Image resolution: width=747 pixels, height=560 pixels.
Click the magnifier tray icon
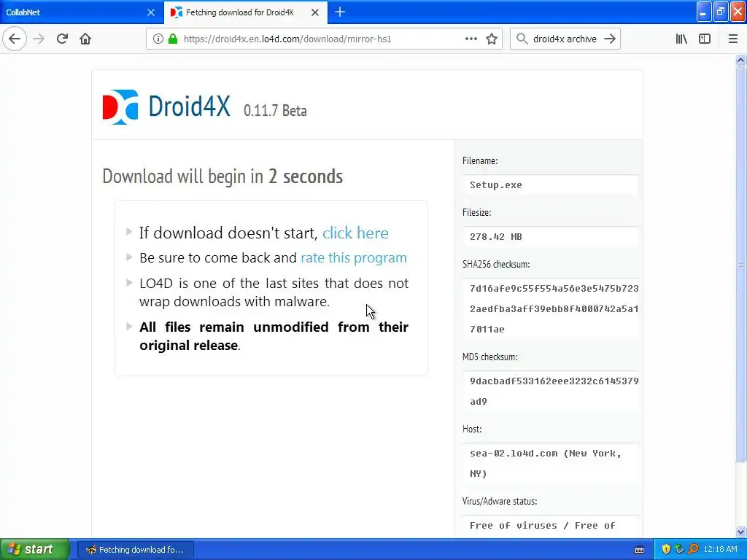point(693,550)
